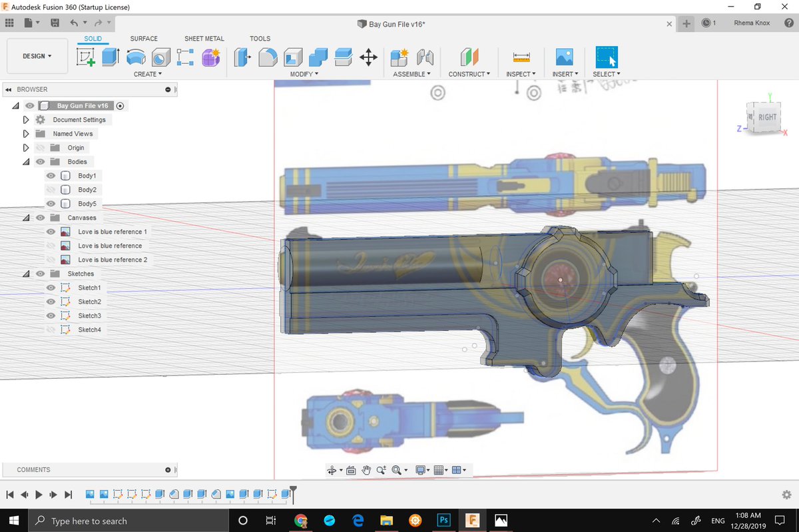Open the data panel grid icon
This screenshot has width=799, height=532.
[9, 23]
